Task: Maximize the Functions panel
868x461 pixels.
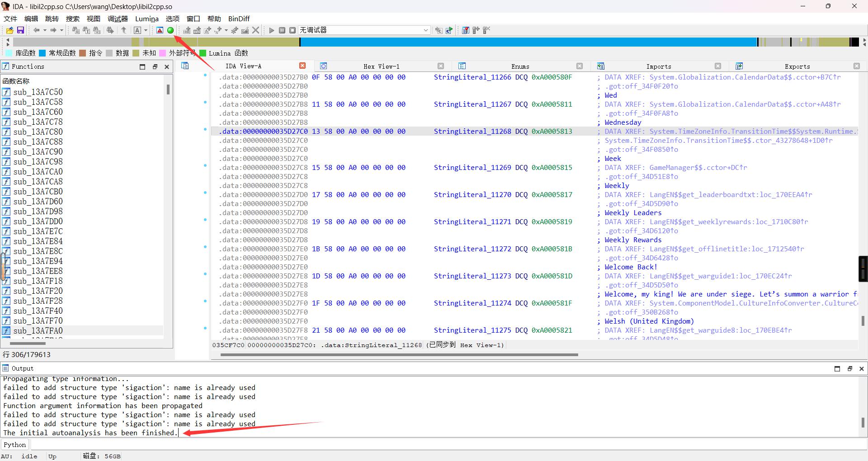Action: click(142, 66)
